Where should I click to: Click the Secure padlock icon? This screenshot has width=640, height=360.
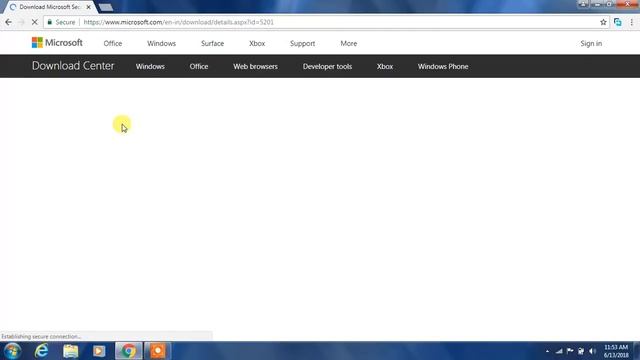point(50,22)
